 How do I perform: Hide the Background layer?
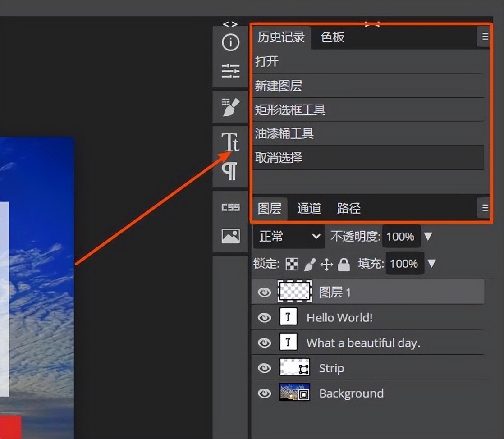tap(264, 393)
